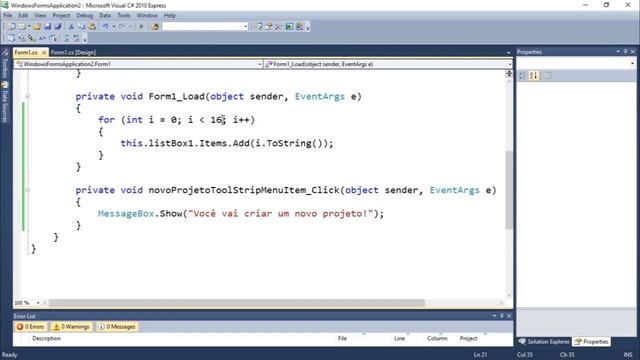Click the Paste toolbar icon
The image size is (640, 360).
pos(92,27)
